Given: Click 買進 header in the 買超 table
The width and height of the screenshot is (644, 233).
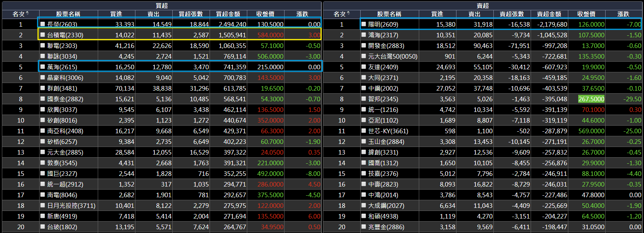Looking at the screenshot, I should coord(116,14).
